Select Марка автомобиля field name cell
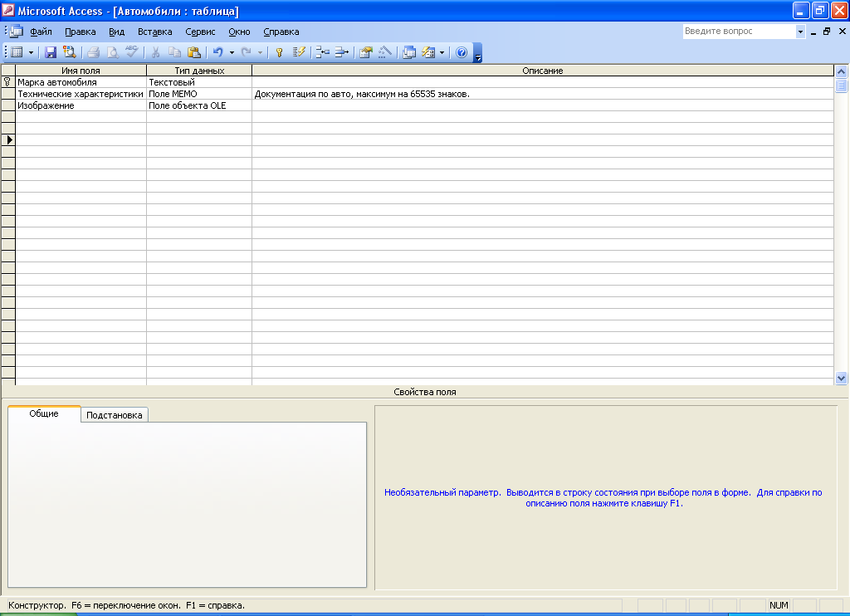850x616 pixels. [81, 82]
